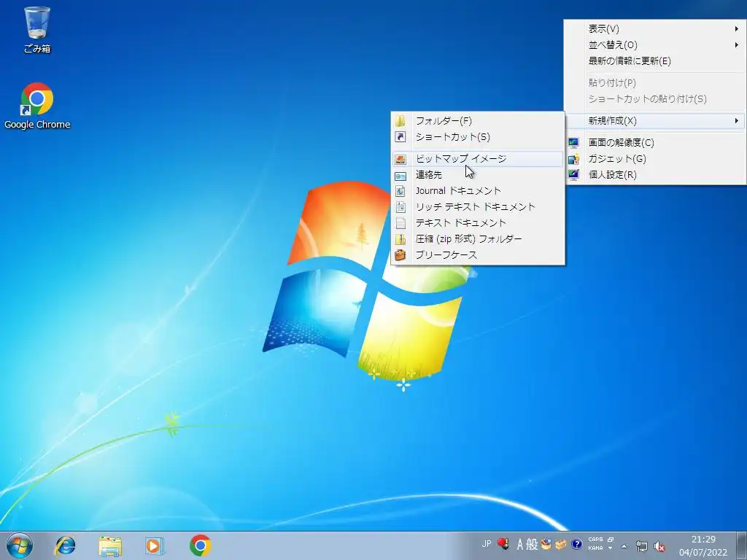The image size is (747, 560).
Task: Create a new テキスト ドキュメント
Action: pyautogui.click(x=478, y=223)
